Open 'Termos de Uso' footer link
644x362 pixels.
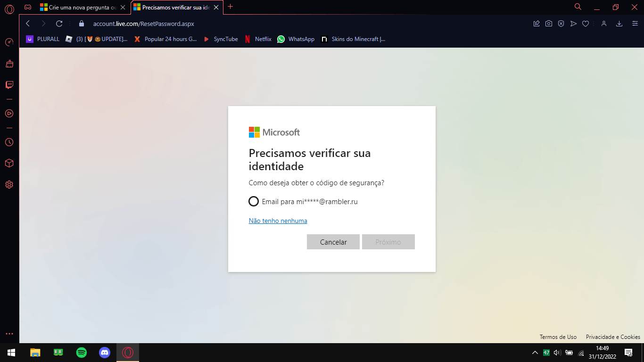(x=558, y=337)
